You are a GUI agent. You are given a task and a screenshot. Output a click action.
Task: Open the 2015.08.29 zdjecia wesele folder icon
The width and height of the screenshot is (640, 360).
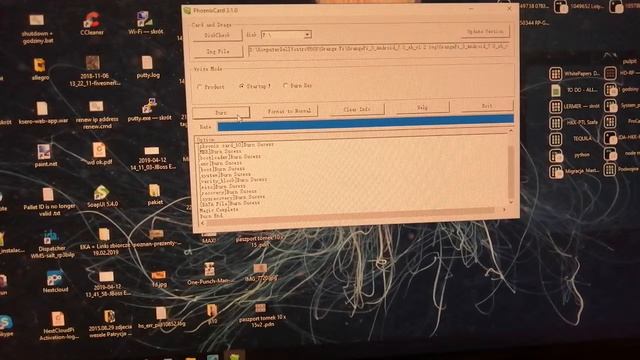(x=110, y=324)
